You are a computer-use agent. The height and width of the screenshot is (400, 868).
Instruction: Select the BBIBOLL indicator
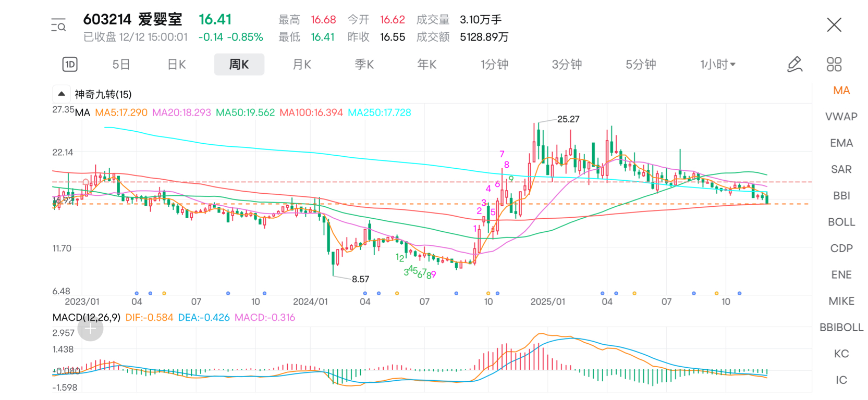(x=841, y=327)
